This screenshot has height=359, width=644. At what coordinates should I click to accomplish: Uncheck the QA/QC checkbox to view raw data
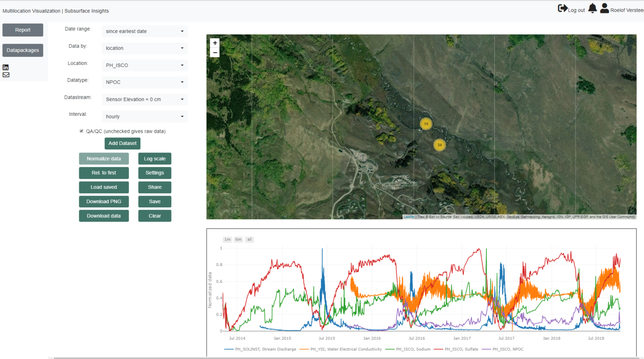[81, 131]
